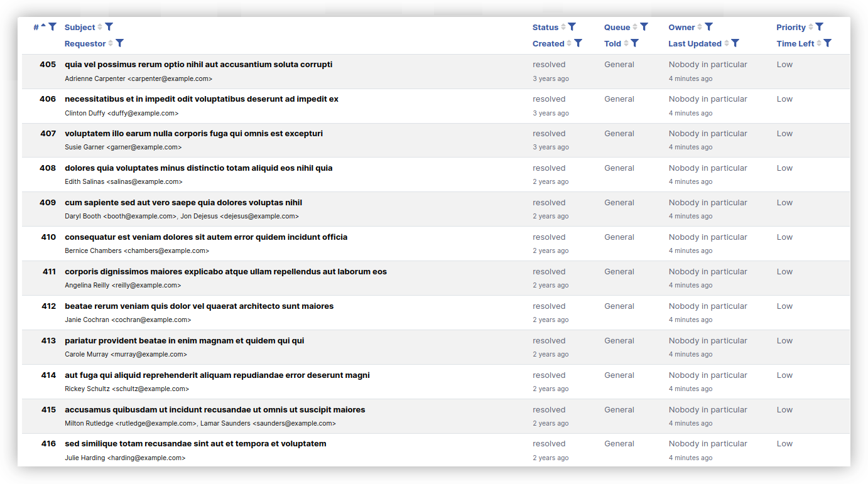Open the Last Updated column filter

point(735,43)
